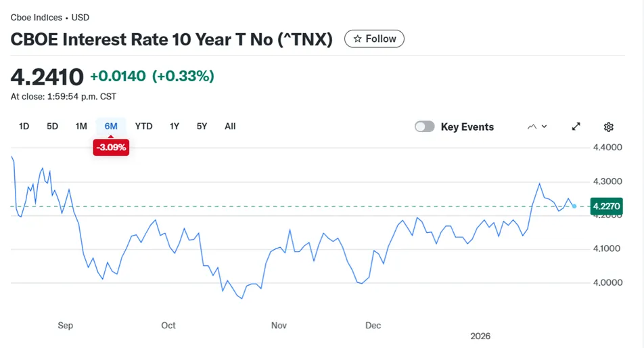644x348 pixels.
Task: Follow the ^TNX index
Action: coord(374,39)
